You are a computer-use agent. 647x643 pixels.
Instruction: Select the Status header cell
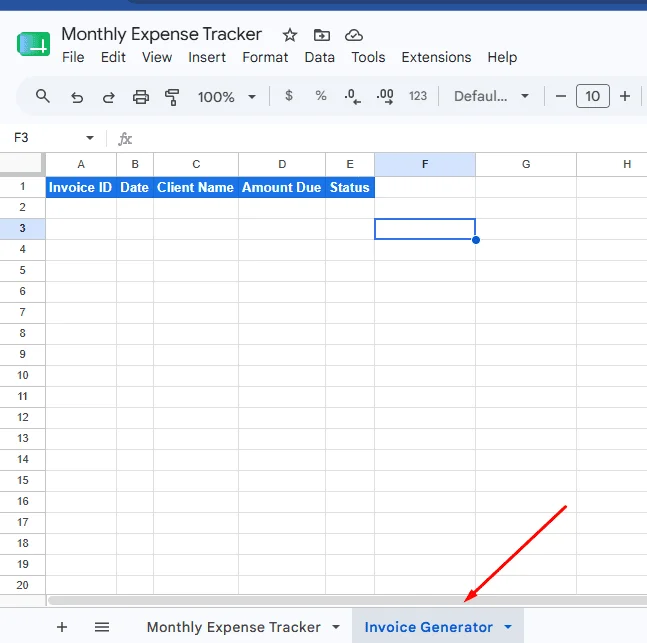350,187
